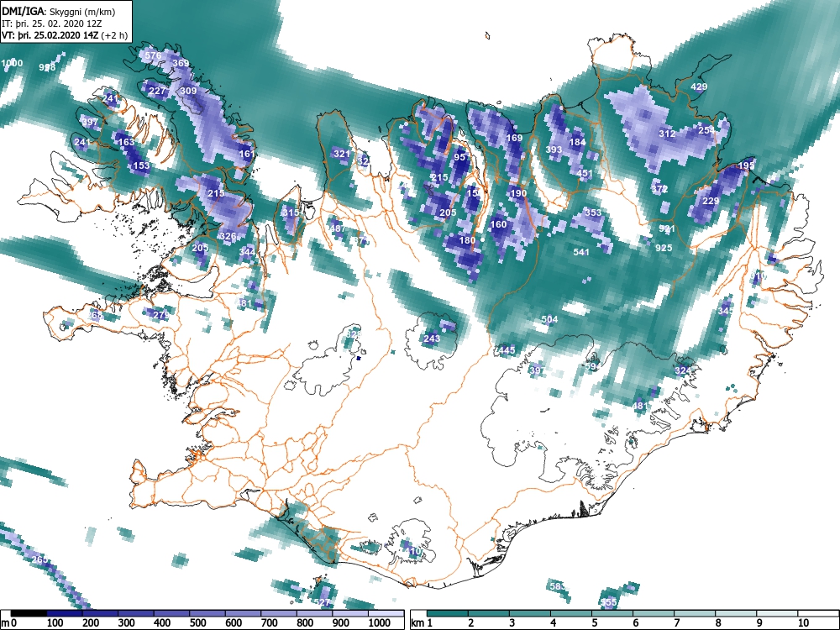Click visibility value 344 on the map
This screenshot has height=630, width=840.
click(247, 252)
